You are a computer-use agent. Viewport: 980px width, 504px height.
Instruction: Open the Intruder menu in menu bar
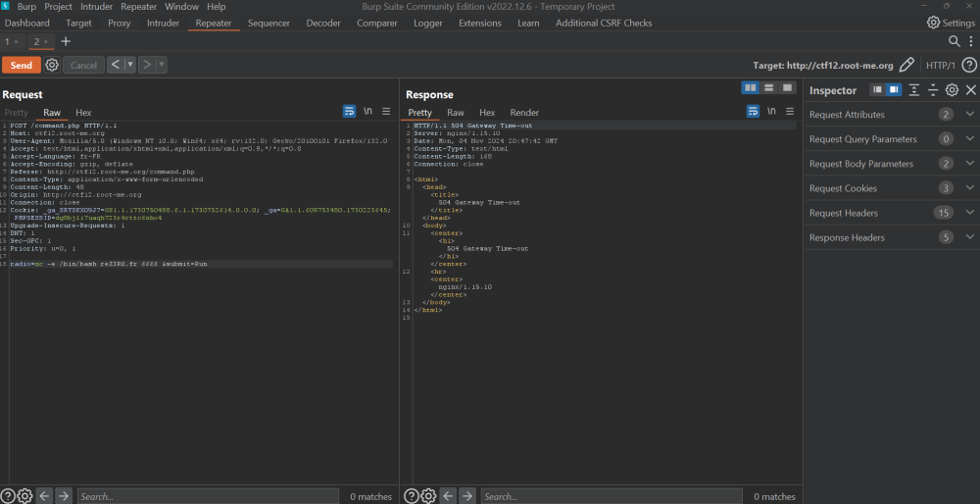click(x=96, y=7)
